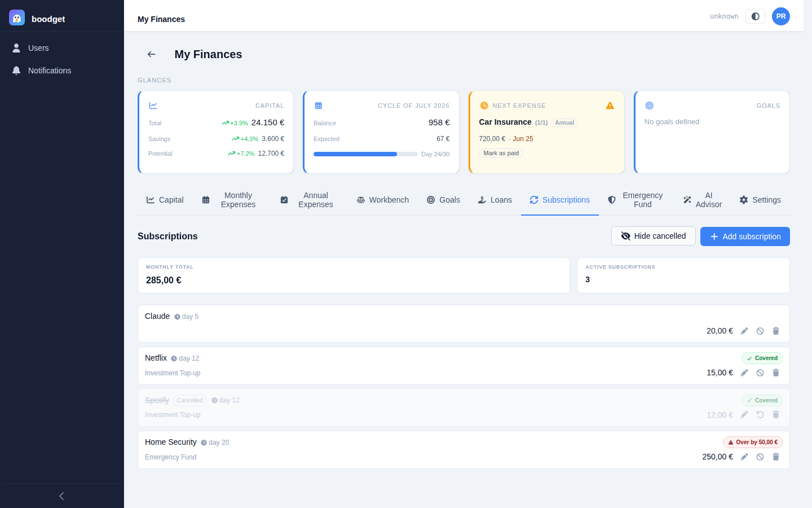Toggle dark/light theme mode
Image resolution: width=812 pixels, height=508 pixels.
click(x=755, y=16)
